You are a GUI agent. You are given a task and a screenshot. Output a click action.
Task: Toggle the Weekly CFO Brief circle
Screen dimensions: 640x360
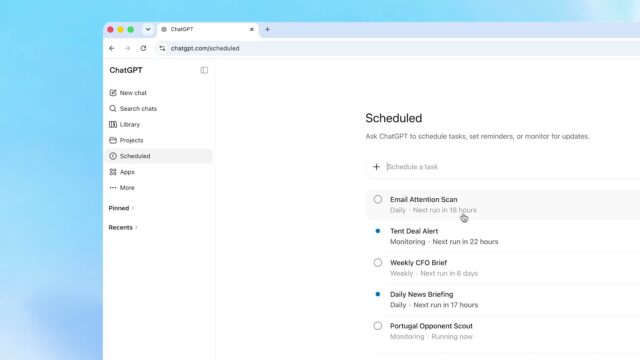[378, 262]
